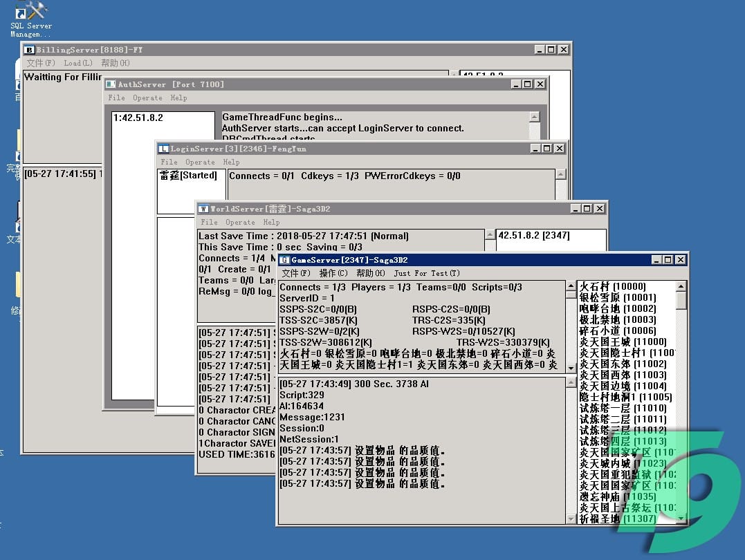Click the LoginServer window system icon
Image resolution: width=745 pixels, height=560 pixels.
tap(164, 149)
